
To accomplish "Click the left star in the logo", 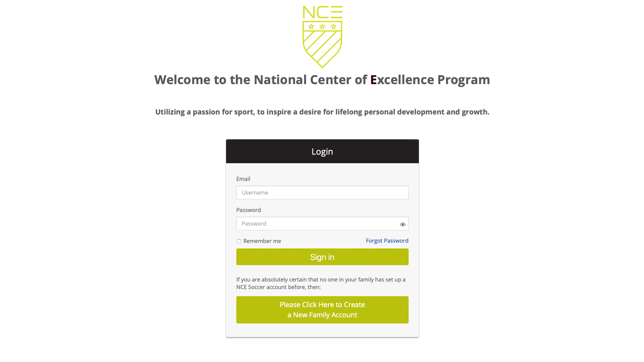I will 311,26.
